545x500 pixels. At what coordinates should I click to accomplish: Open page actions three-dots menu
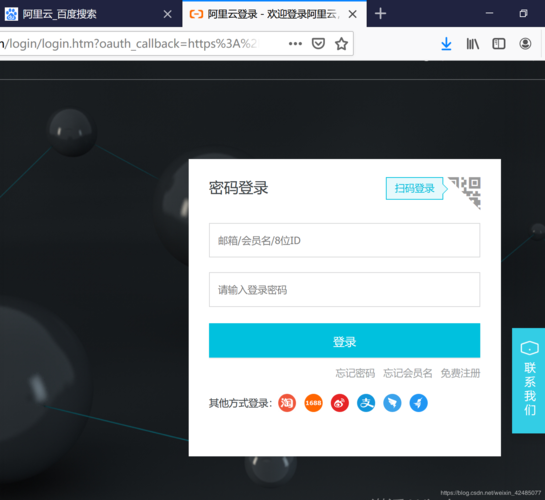coord(295,44)
